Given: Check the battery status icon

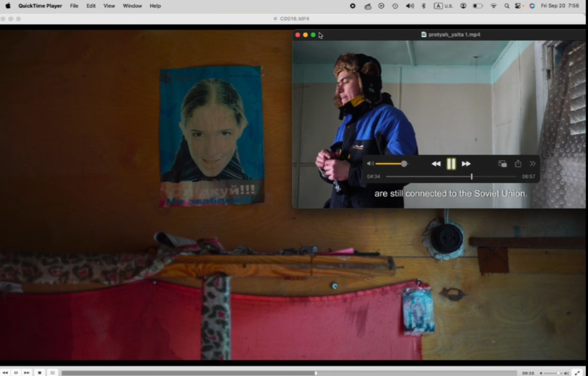Looking at the screenshot, I should [478, 6].
